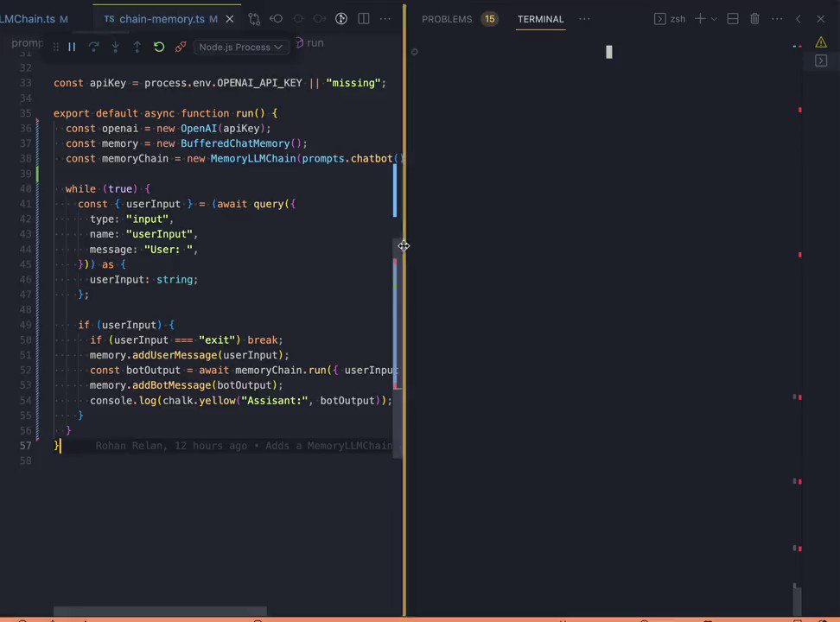Select the Step Into debug control
Viewport: 840px width, 622px height.
pyautogui.click(x=115, y=47)
